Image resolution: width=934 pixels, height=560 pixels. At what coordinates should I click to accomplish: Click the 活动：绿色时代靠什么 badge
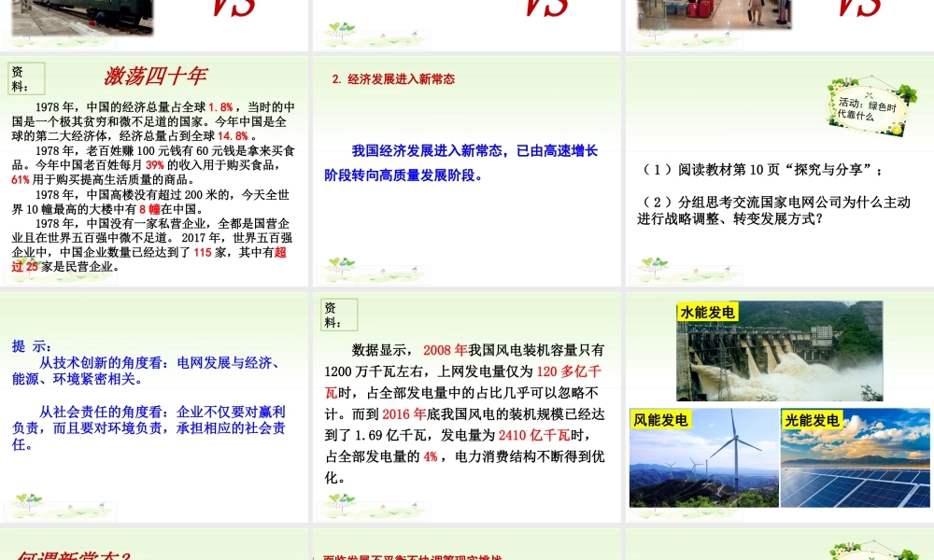pos(867,108)
